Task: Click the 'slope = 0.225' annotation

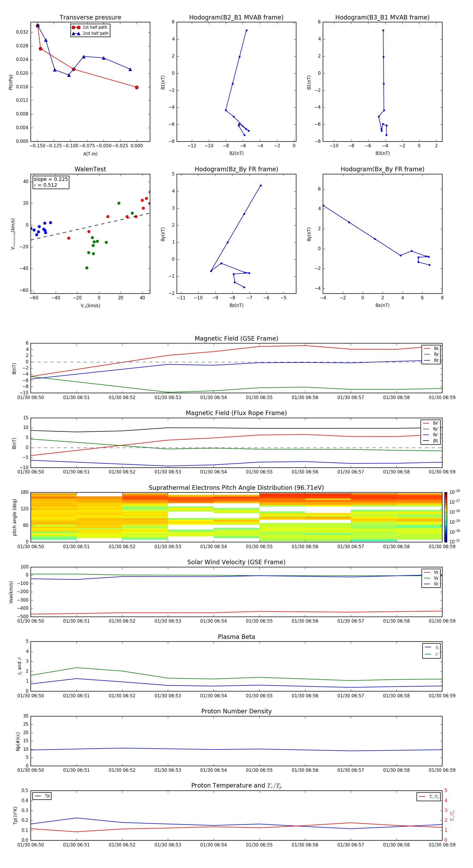Action: pos(50,179)
